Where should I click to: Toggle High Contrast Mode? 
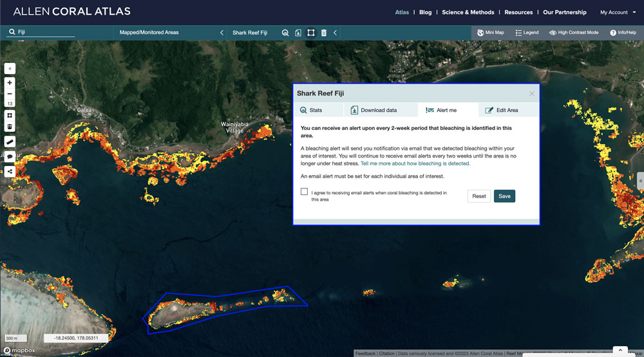coord(574,32)
